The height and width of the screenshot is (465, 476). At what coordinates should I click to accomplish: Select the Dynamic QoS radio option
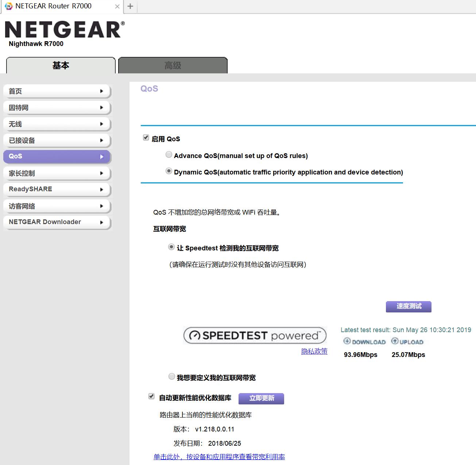169,171
